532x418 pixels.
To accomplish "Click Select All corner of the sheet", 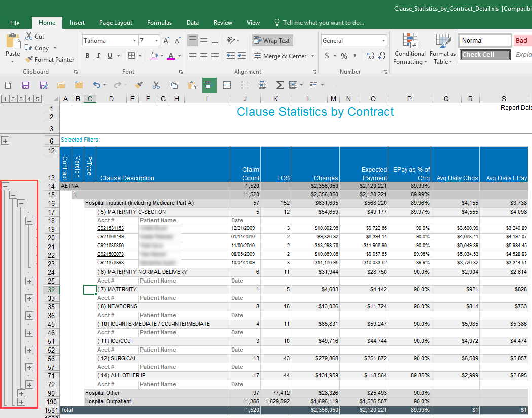I will point(55,99).
